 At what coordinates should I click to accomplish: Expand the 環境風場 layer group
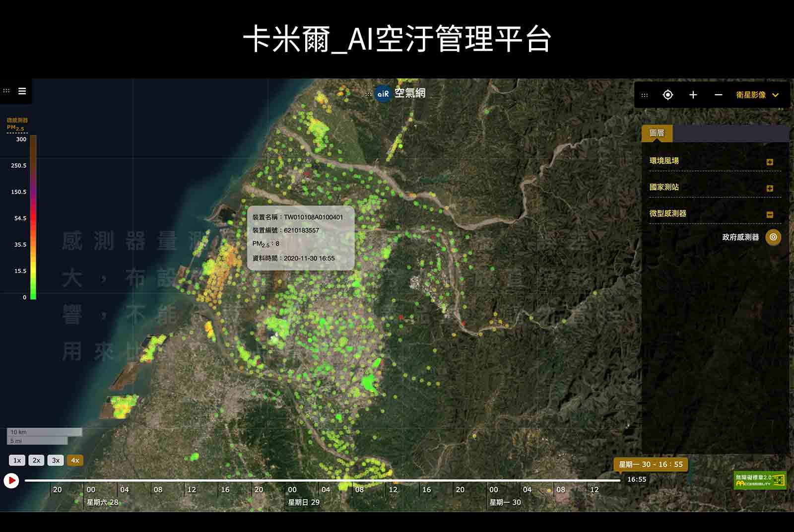pos(770,162)
